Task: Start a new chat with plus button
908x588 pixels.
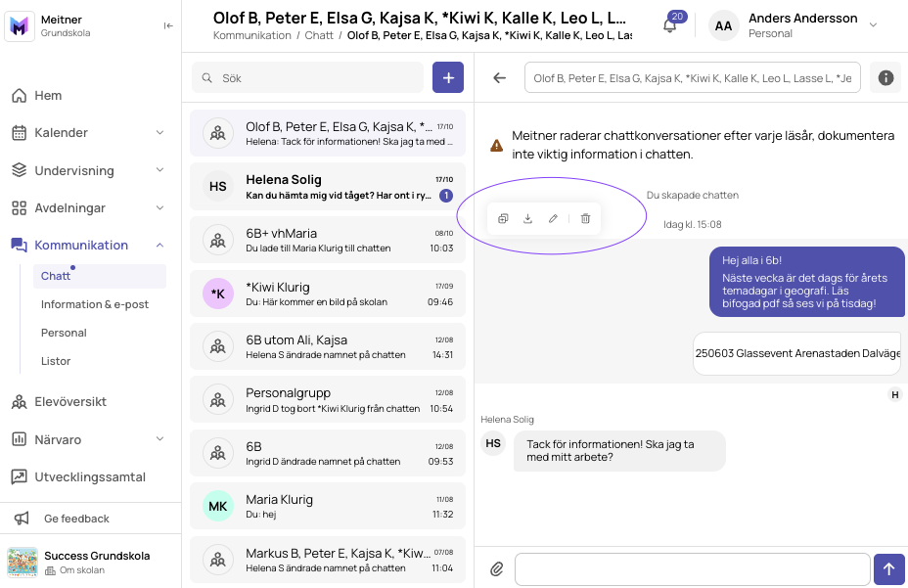Action: coord(448,77)
